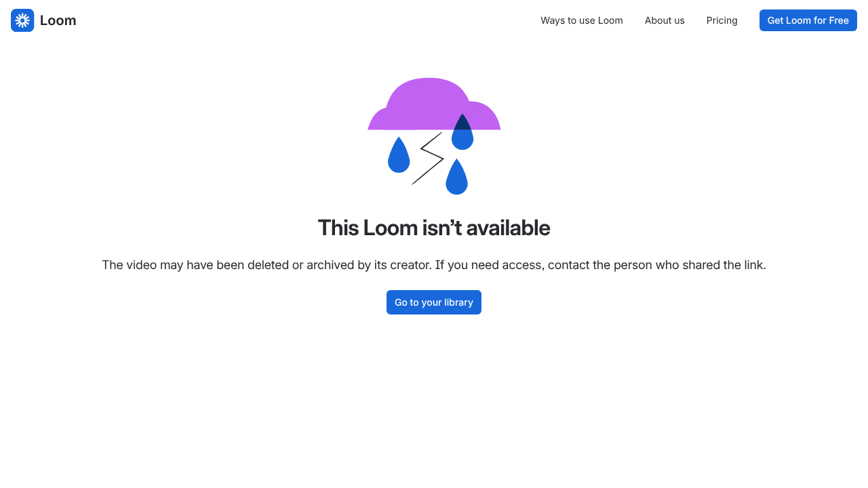Click the word "available" in the heading
This screenshot has width=868, height=488.
tap(509, 228)
